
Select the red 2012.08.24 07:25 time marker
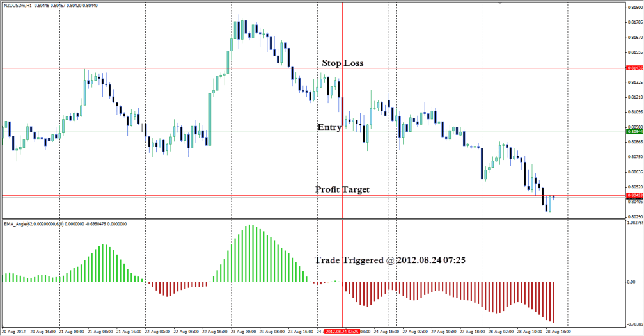pyautogui.click(x=342, y=332)
